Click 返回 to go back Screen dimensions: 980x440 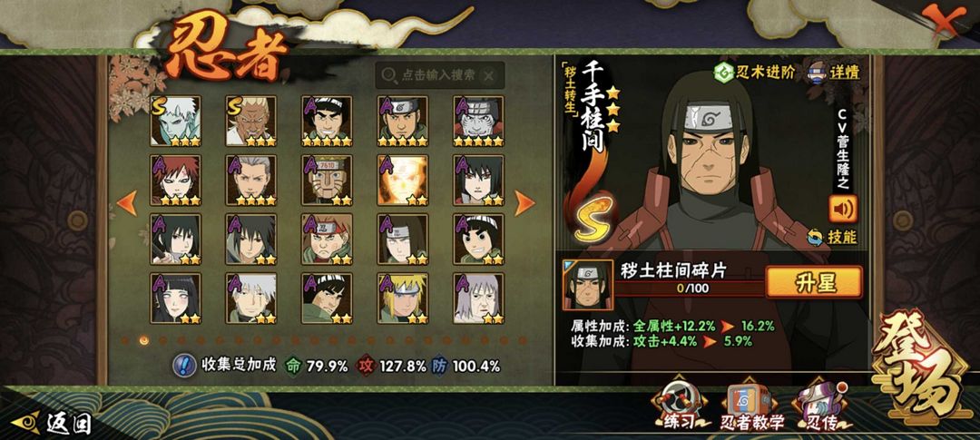[x=52, y=424]
